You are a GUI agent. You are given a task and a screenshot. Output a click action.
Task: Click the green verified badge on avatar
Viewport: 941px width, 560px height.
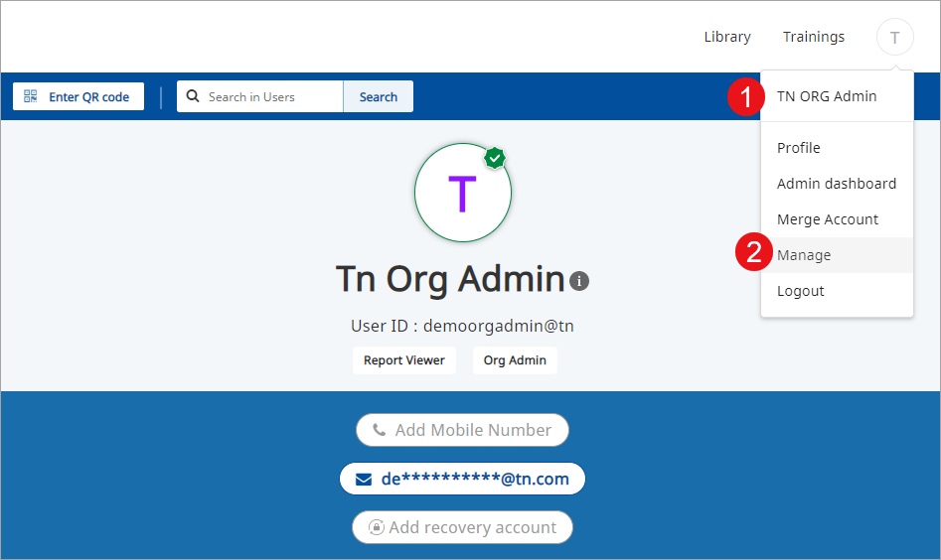(x=495, y=158)
